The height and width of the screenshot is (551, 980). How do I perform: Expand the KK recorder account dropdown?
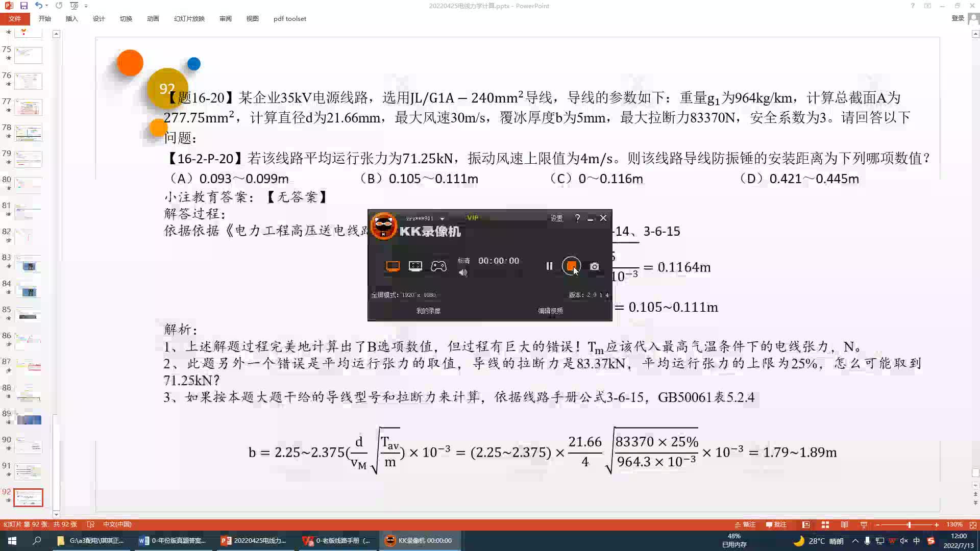point(442,219)
